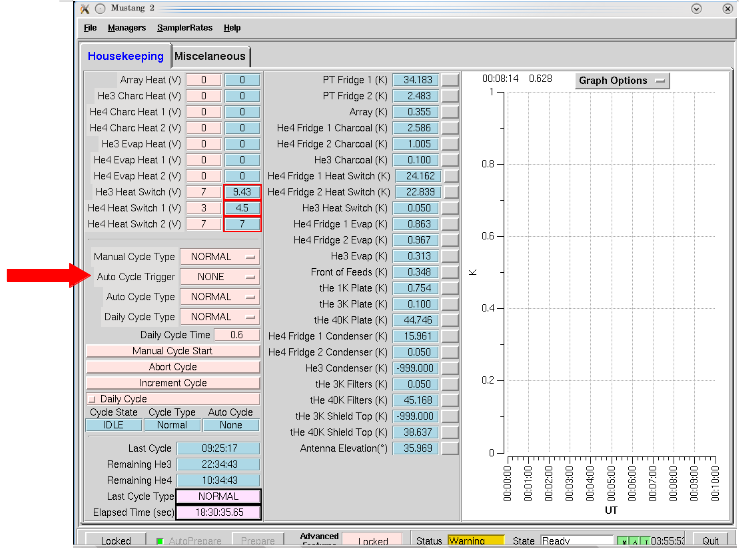739x549 pixels.
Task: Click the He4 Heat Switch 1 readback 4.5
Action: [242, 208]
